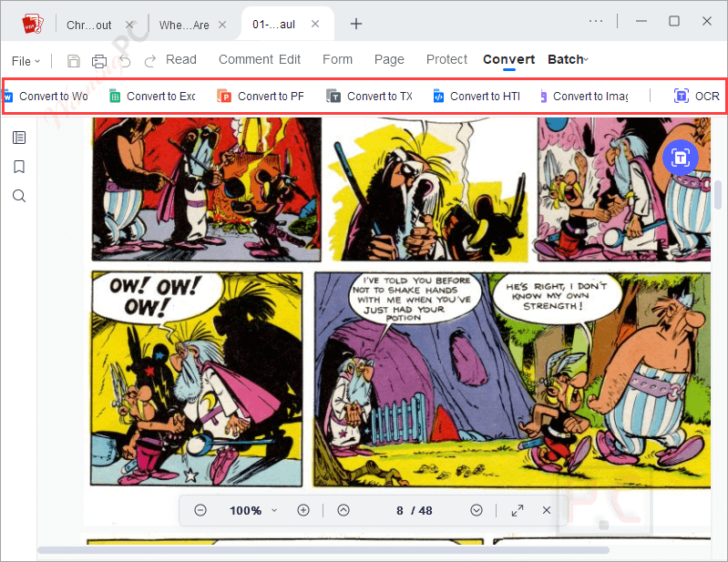
Task: Switch to Read mode
Action: point(181,59)
